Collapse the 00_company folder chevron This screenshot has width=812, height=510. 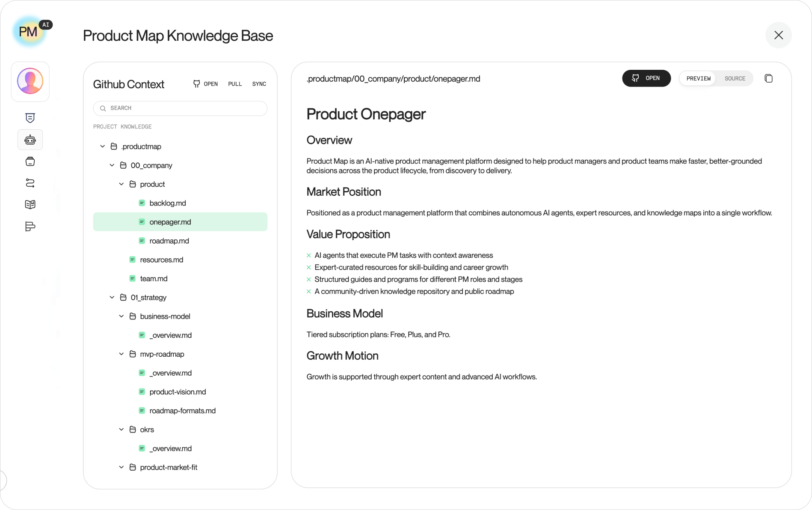tap(112, 165)
